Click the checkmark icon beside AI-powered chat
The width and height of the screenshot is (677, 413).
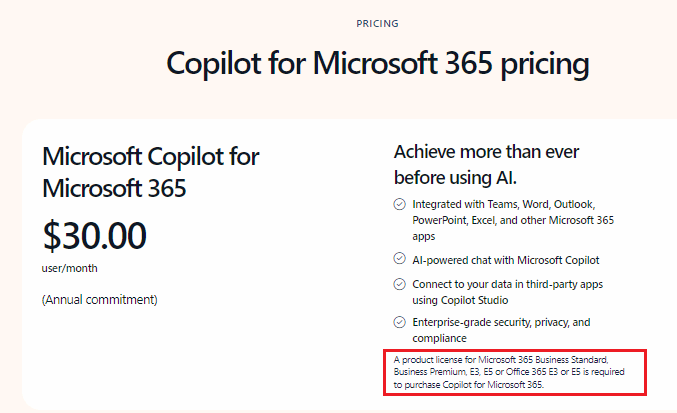coord(399,259)
